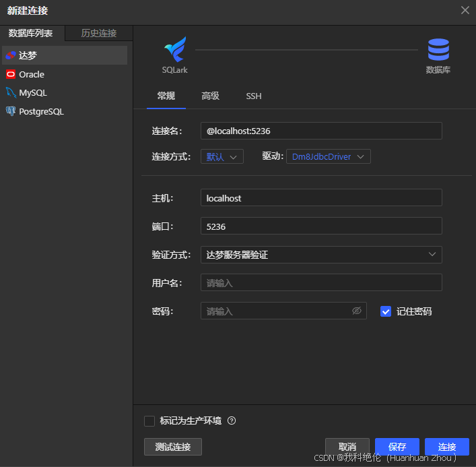
Task: Open the 高级 tab
Action: coord(210,96)
